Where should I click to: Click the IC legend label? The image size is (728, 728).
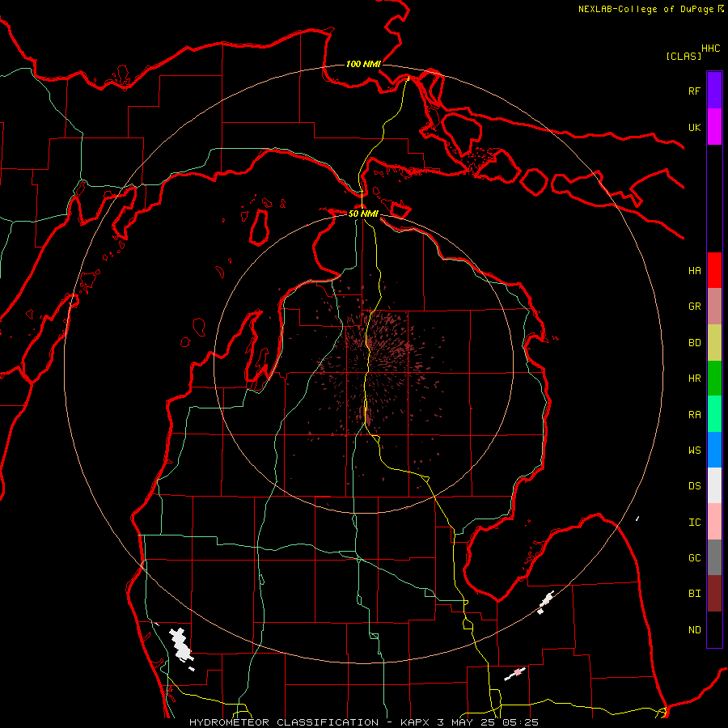click(694, 523)
